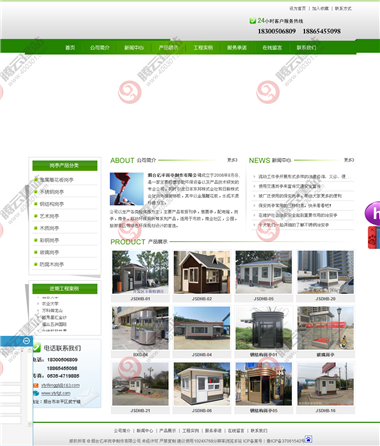Click the police registration badge icon in footer
The height and width of the screenshot is (446, 380).
pyautogui.click(x=308, y=439)
